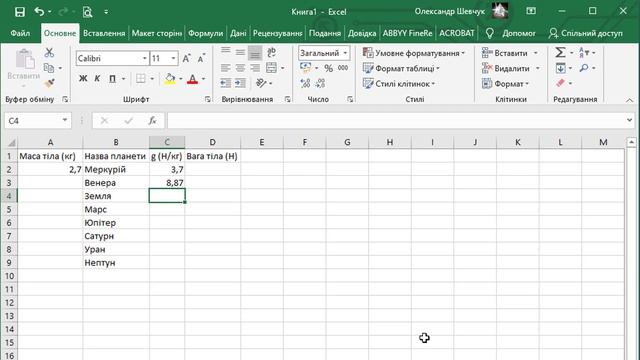
Task: Apply percent style
Action: point(329,68)
